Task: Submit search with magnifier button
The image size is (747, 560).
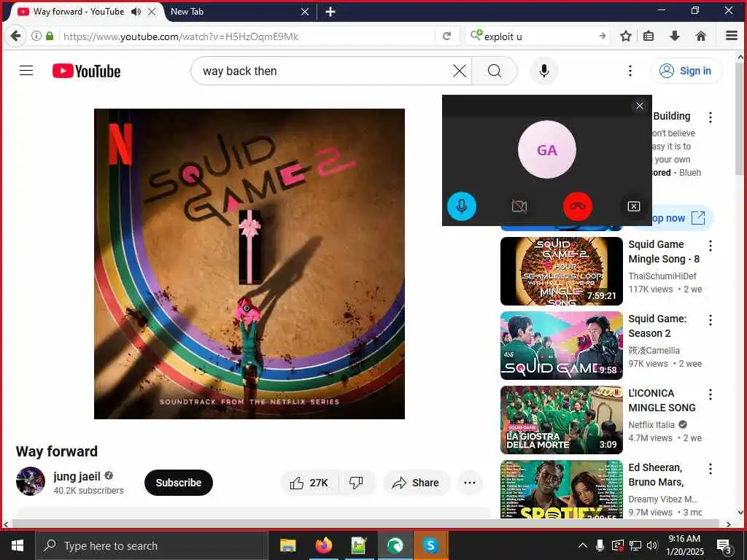Action: (495, 71)
